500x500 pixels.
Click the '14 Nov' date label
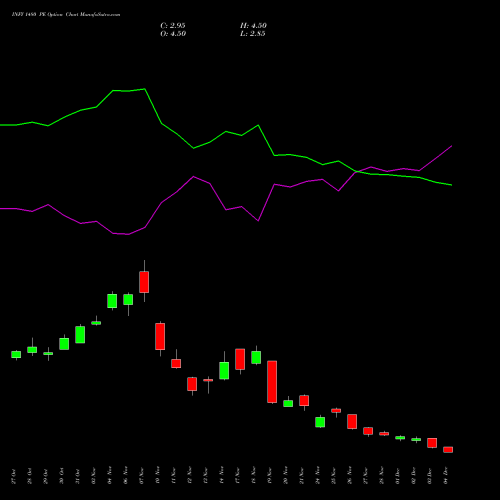pyautogui.click(x=222, y=476)
